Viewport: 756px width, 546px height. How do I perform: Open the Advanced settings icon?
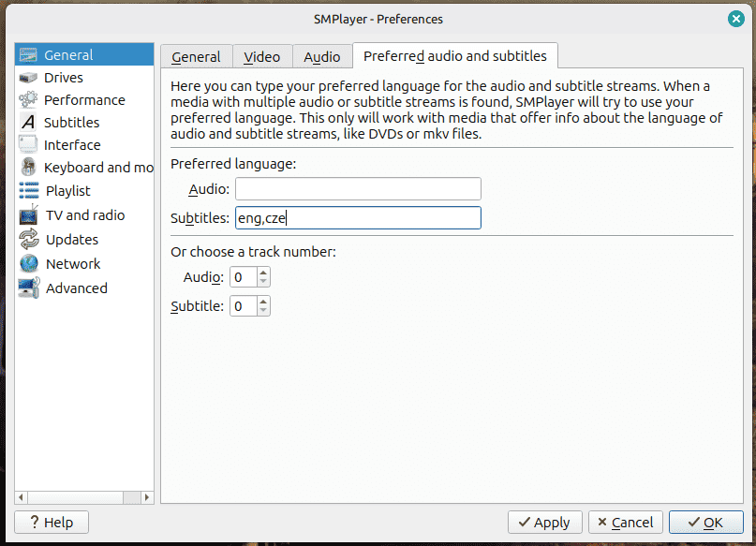point(28,288)
